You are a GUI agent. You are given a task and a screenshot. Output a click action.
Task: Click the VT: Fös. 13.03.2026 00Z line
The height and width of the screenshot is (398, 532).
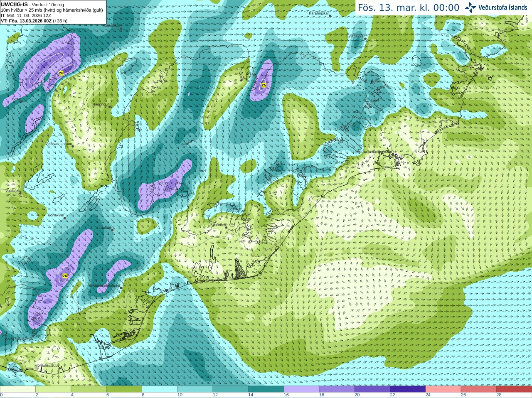34,21
